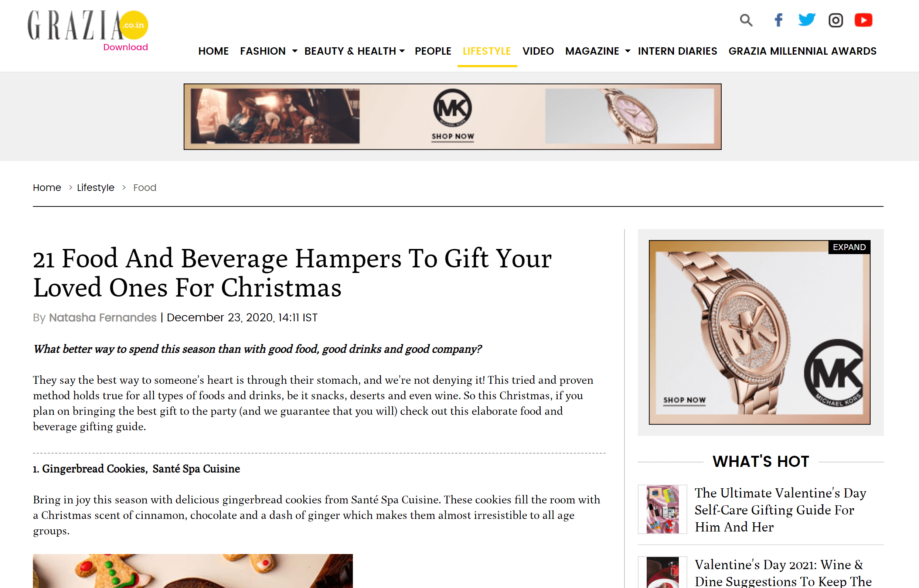Open the YouTube play icon
919x588 pixels.
pos(863,20)
